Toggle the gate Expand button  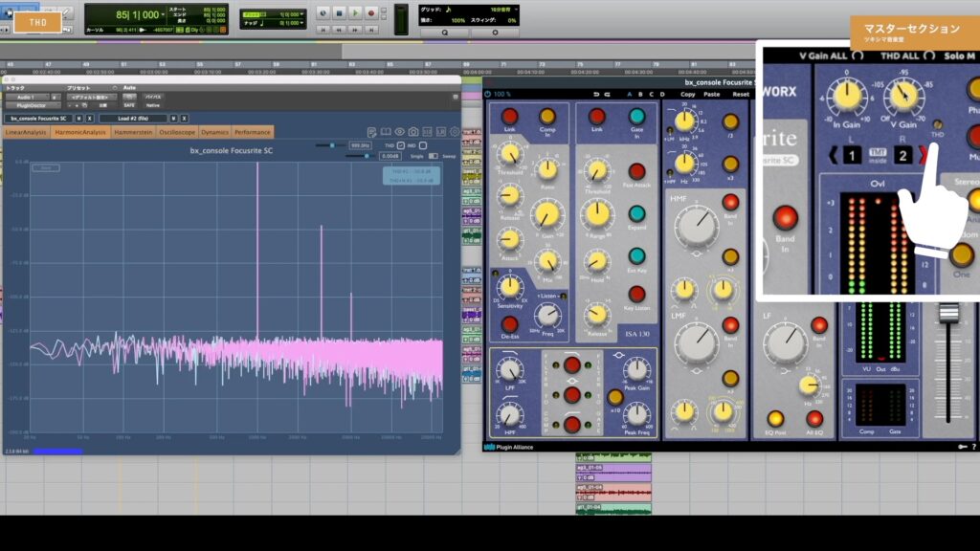coord(636,214)
